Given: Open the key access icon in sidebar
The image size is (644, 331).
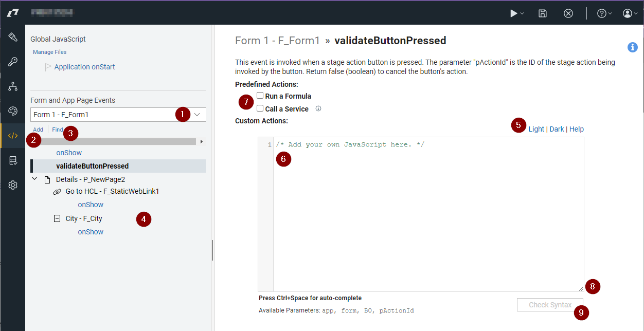Looking at the screenshot, I should point(13,62).
